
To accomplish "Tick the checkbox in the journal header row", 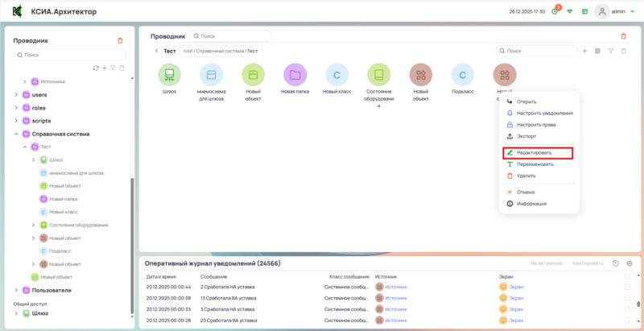I will 628,276.
